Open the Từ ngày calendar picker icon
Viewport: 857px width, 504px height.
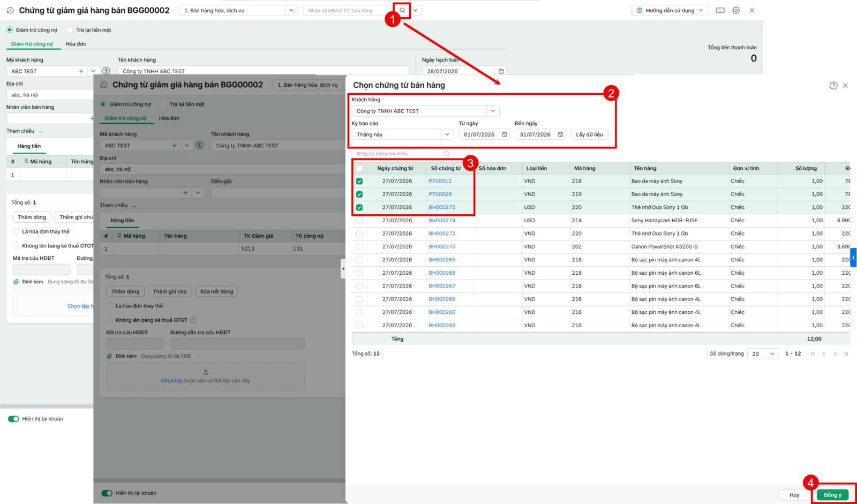(505, 134)
